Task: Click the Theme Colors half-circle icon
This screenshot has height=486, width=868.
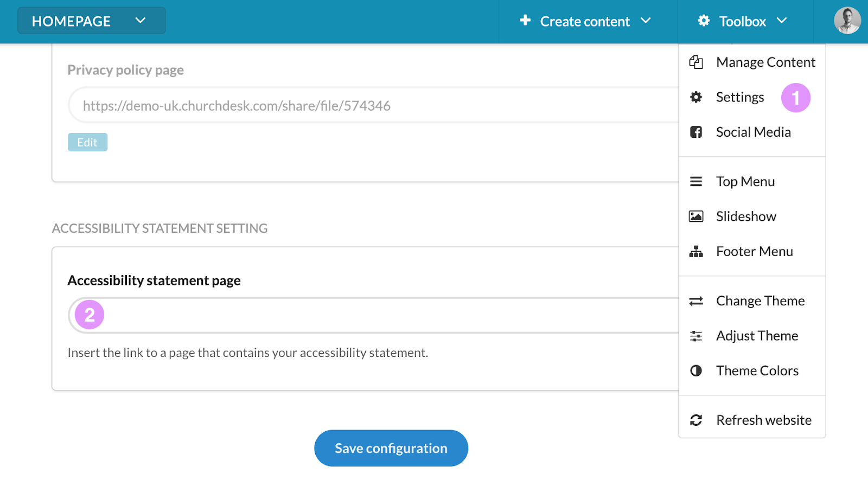Action: click(x=696, y=371)
